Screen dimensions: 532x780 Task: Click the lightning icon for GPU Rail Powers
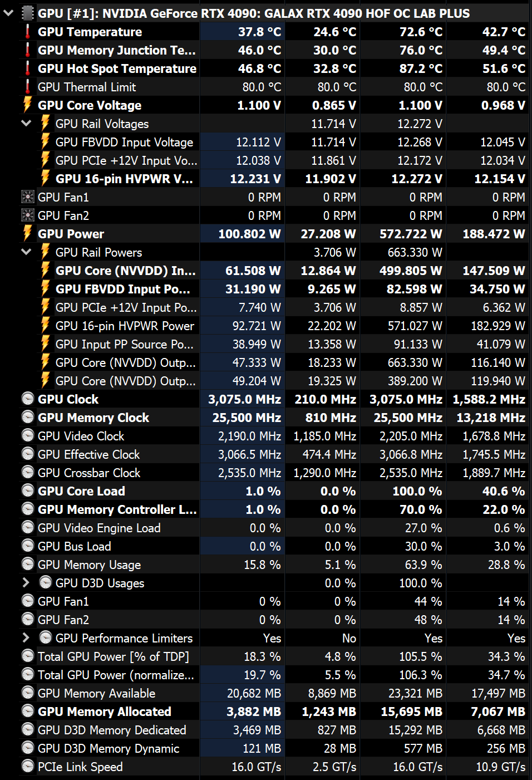46,252
